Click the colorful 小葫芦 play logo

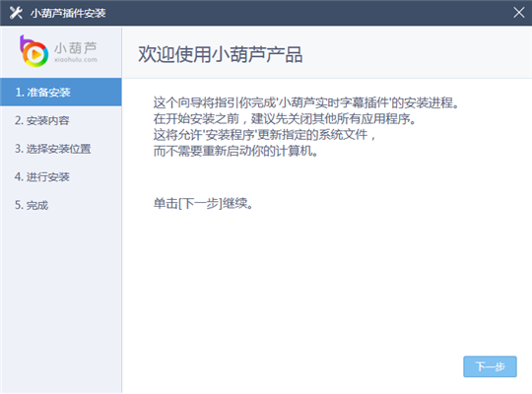[x=33, y=51]
